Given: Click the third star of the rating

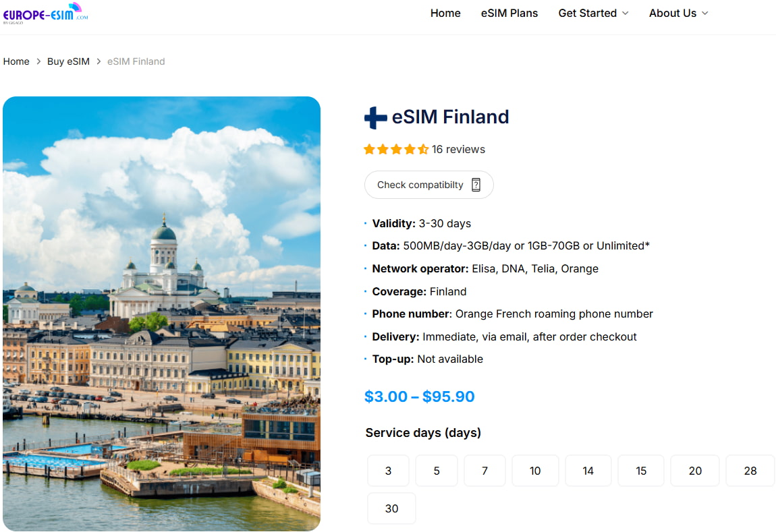Looking at the screenshot, I should (x=397, y=149).
